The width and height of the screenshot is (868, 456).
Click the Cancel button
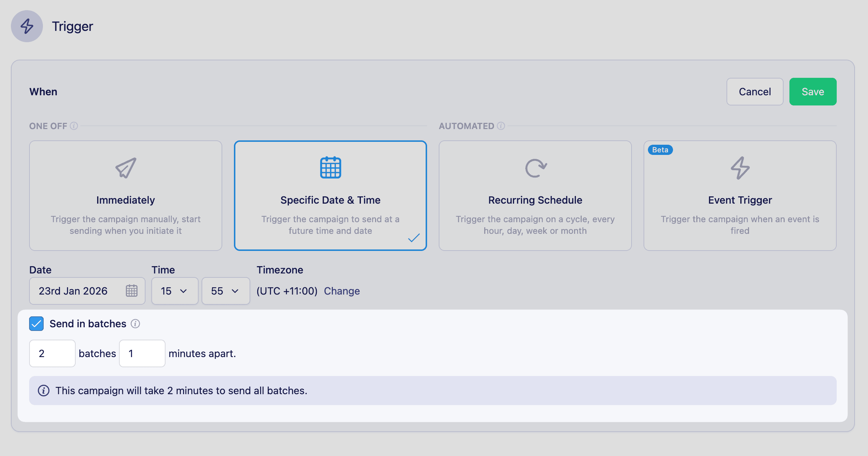tap(754, 92)
